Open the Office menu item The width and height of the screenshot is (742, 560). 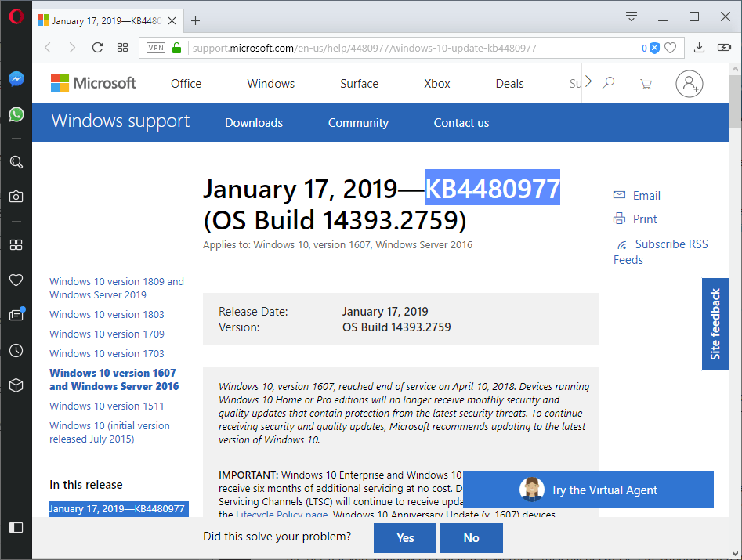coord(186,84)
